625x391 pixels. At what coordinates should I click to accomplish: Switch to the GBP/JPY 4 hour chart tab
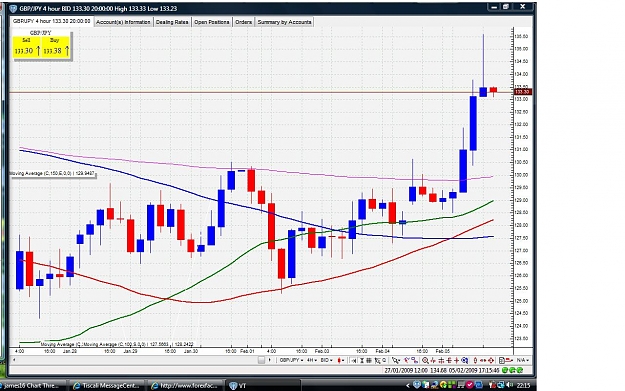[x=52, y=21]
